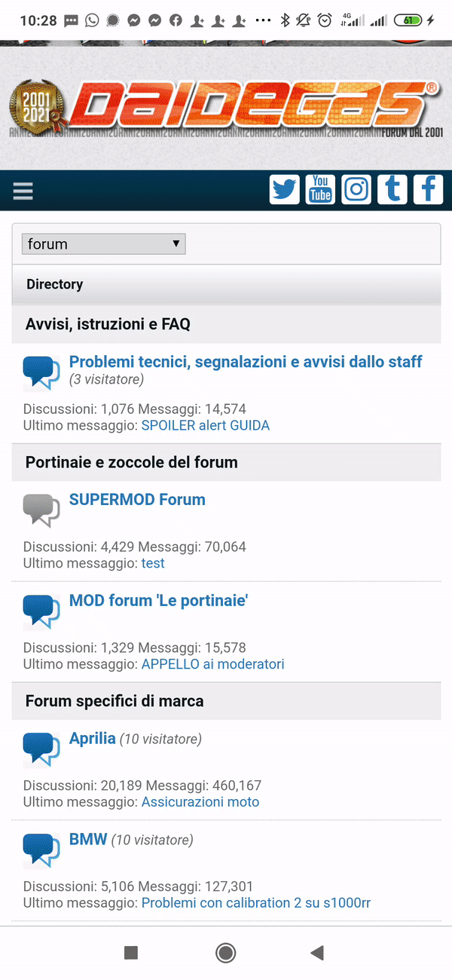Open the Facebook page icon
Screen dimensions: 452x980
coord(428,190)
